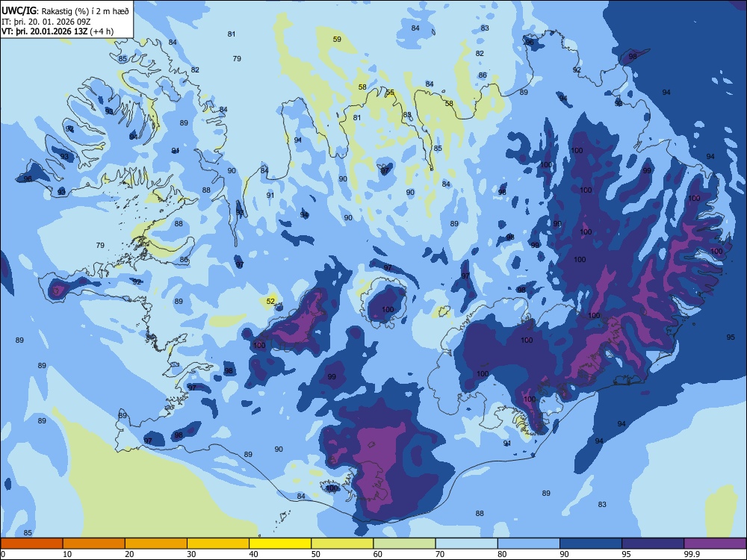Pick the purple above-99.9 legend swatch

click(715, 544)
